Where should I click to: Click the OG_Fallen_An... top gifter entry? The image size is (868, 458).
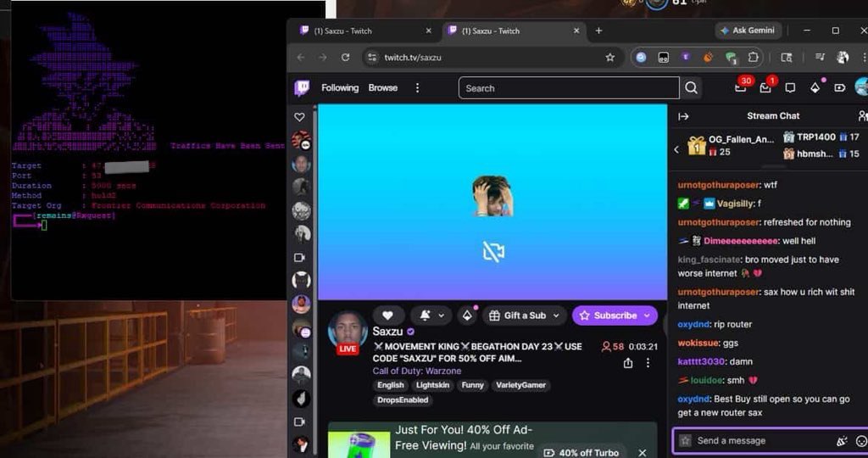(x=731, y=145)
